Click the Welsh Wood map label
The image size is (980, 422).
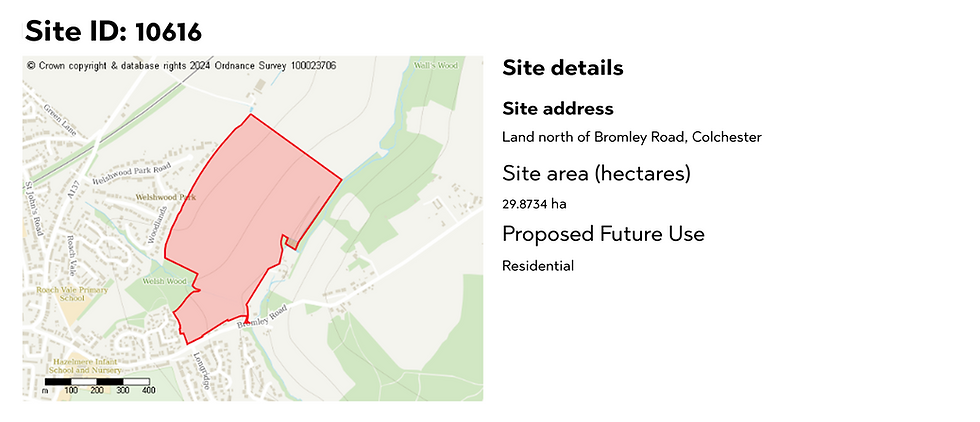165,281
